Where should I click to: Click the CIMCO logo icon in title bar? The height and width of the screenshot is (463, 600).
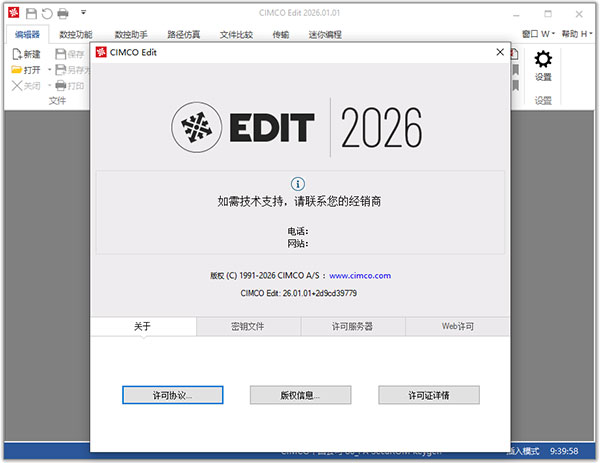[14, 13]
